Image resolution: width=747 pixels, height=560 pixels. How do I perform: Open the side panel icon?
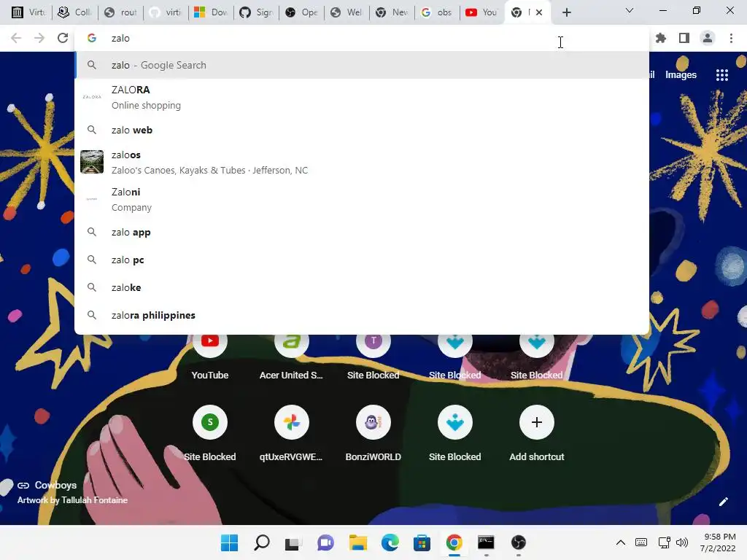click(684, 38)
